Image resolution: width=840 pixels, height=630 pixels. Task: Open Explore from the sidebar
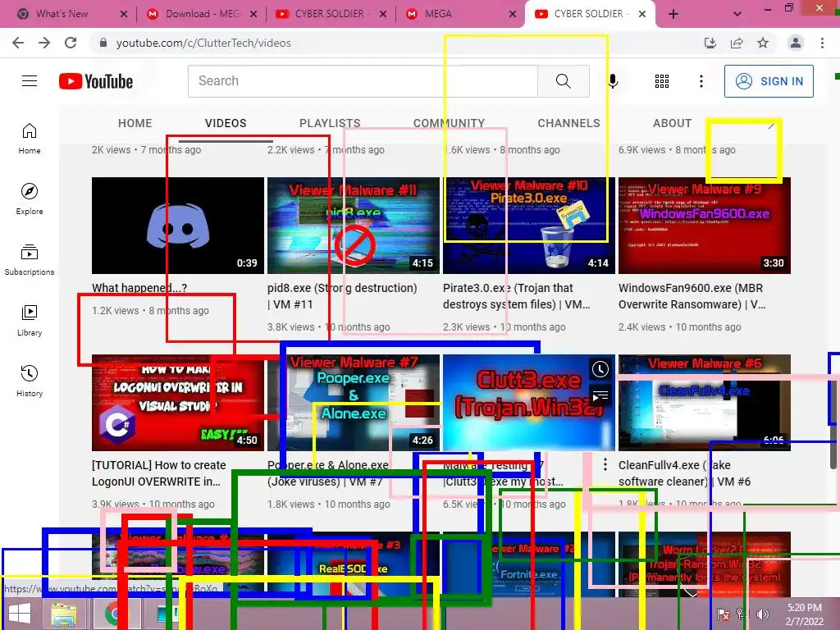tap(30, 199)
